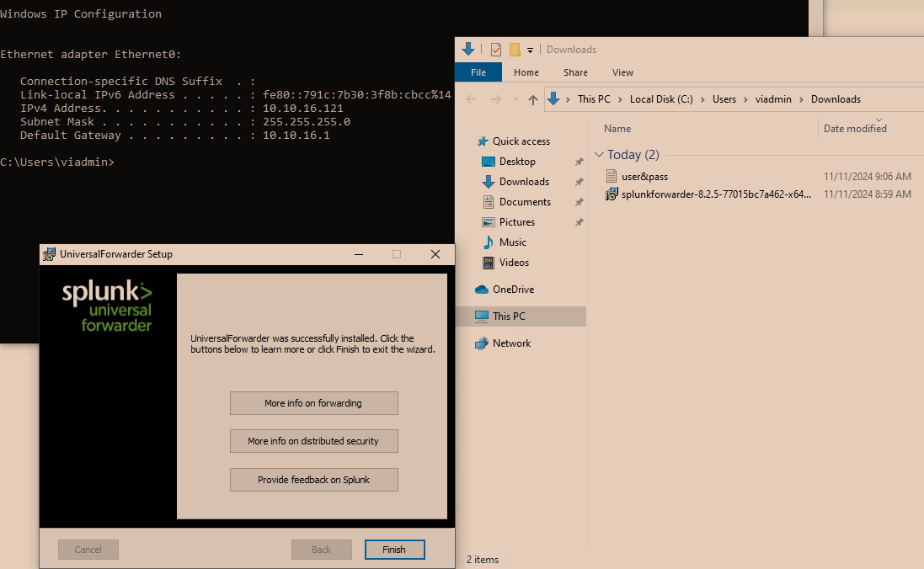Viewport: 924px width, 569px height.
Task: Click the Default Gateway 10.10.16.1 value
Action: [x=296, y=136]
